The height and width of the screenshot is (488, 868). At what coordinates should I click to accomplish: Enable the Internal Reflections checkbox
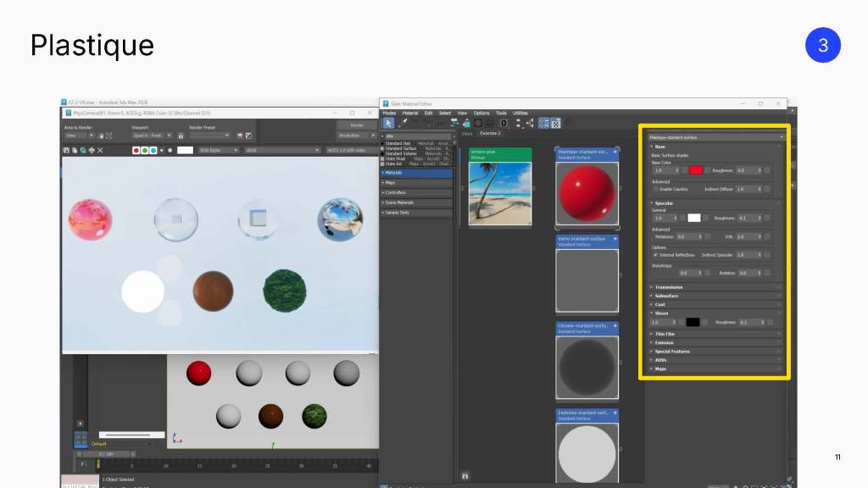[x=656, y=255]
